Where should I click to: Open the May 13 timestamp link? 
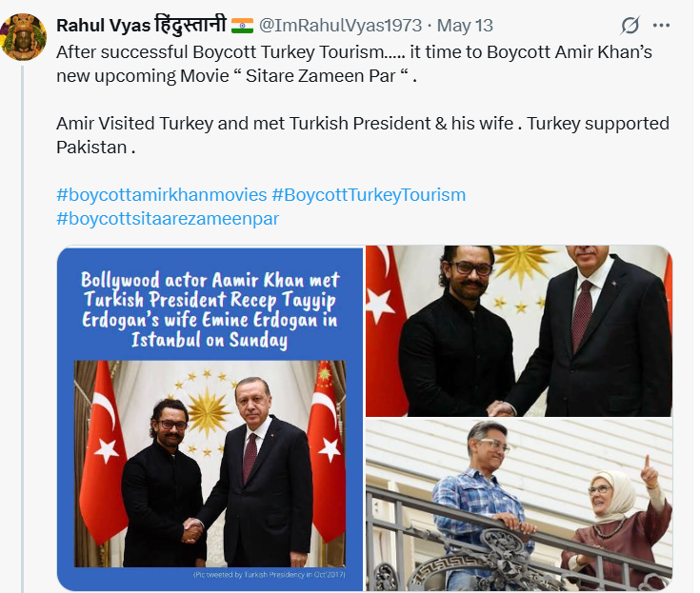pos(465,26)
